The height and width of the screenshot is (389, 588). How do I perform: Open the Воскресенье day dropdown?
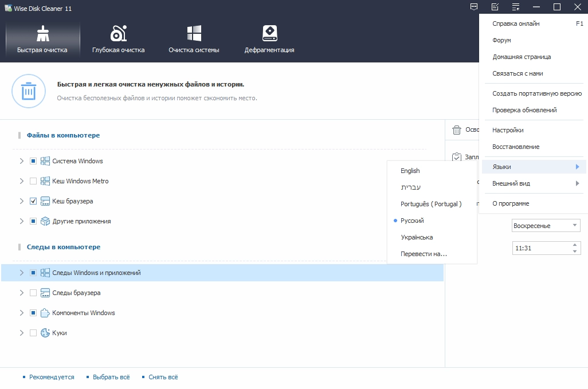(546, 226)
